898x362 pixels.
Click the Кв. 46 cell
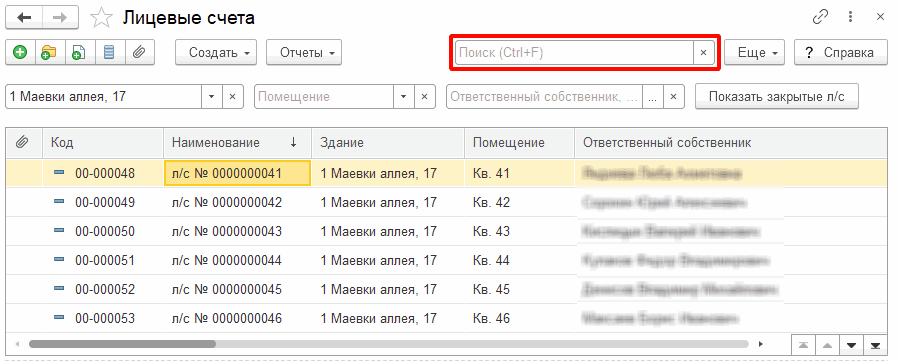click(519, 318)
